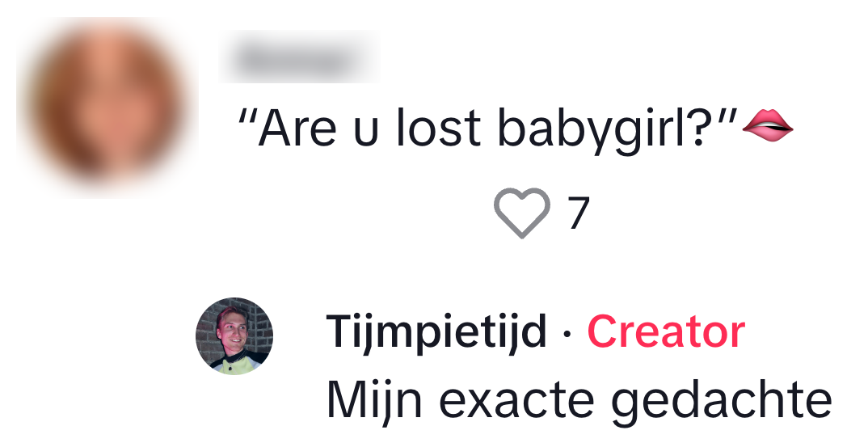Viewport: 868px width, 443px height.
Task: Click the lips emoji in the comment
Action: [767, 128]
